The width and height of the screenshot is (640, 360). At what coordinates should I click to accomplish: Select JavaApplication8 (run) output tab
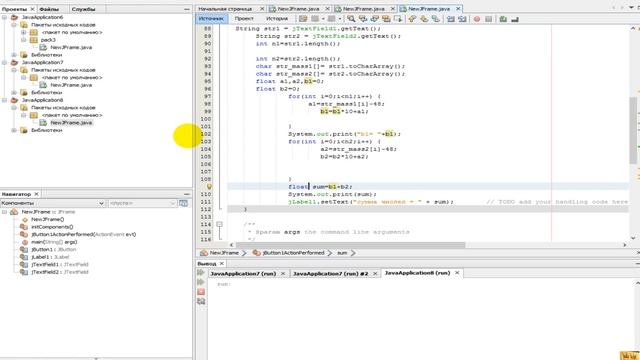(x=417, y=273)
